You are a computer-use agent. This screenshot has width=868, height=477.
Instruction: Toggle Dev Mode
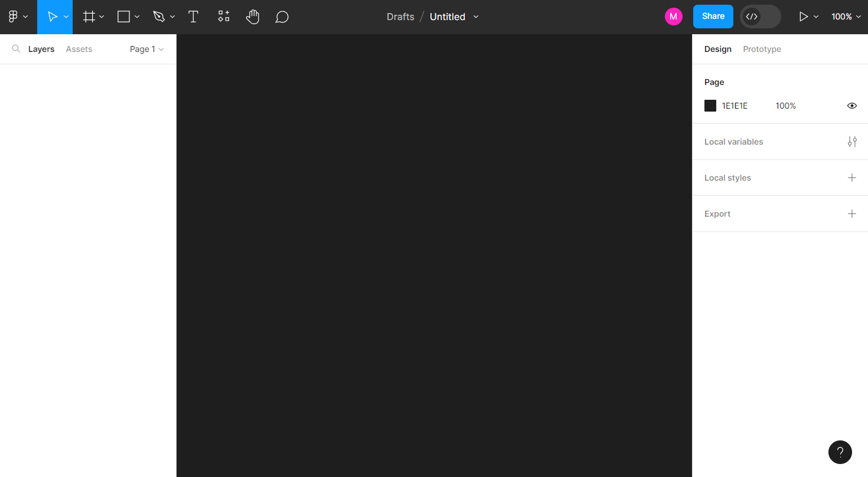(760, 17)
